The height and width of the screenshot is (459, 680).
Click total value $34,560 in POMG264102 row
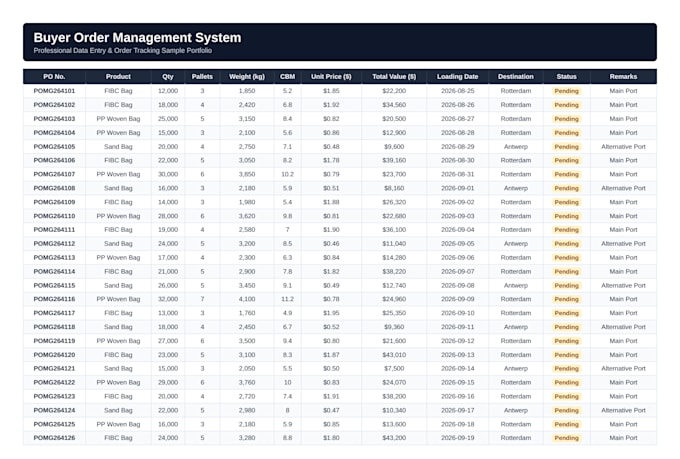click(394, 105)
